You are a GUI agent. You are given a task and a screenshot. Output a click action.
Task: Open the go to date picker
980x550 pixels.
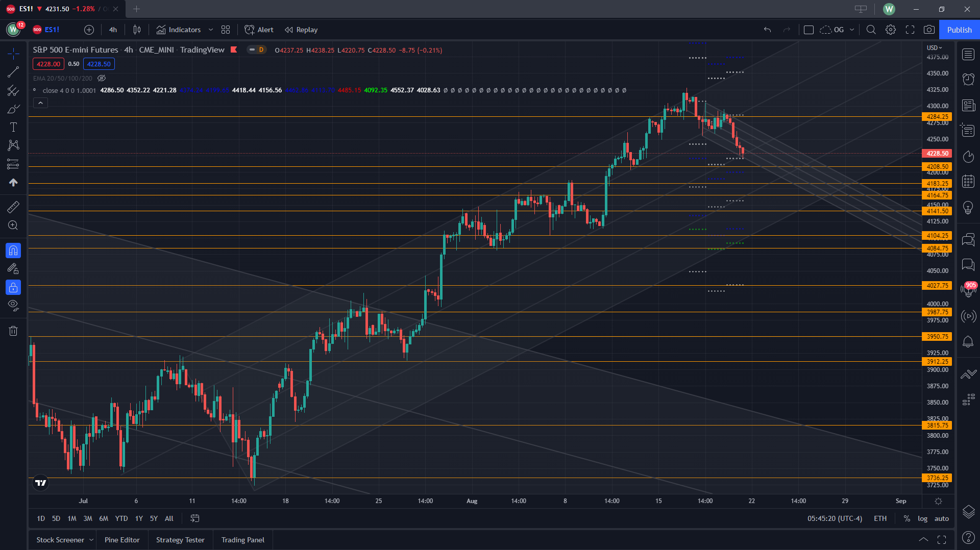(195, 518)
